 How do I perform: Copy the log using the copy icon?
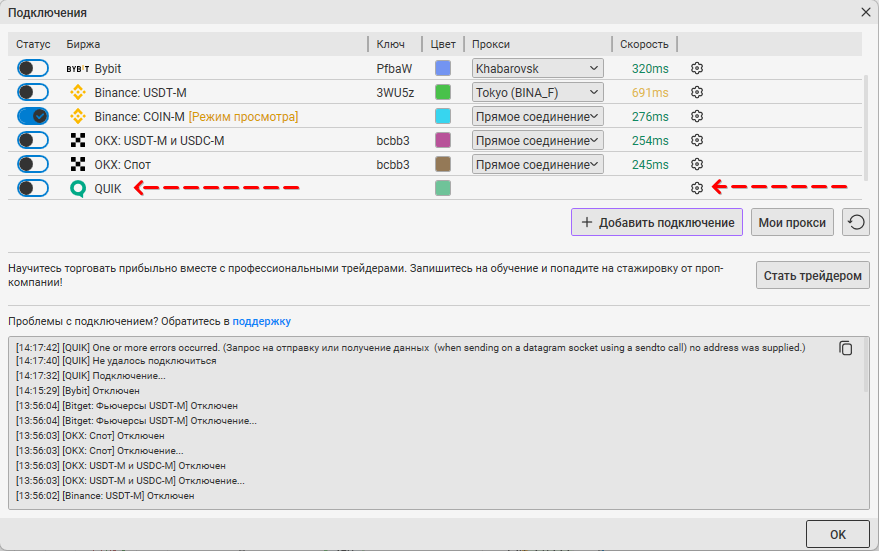846,348
